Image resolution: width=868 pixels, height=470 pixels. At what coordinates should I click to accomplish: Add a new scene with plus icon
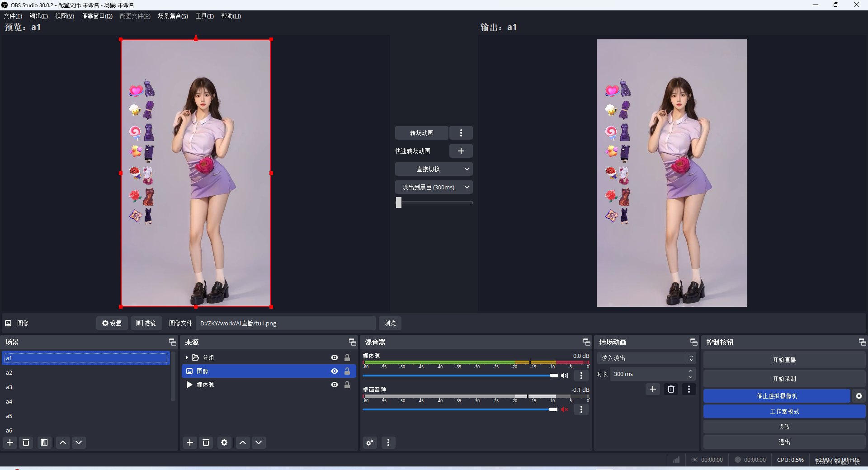[10, 442]
